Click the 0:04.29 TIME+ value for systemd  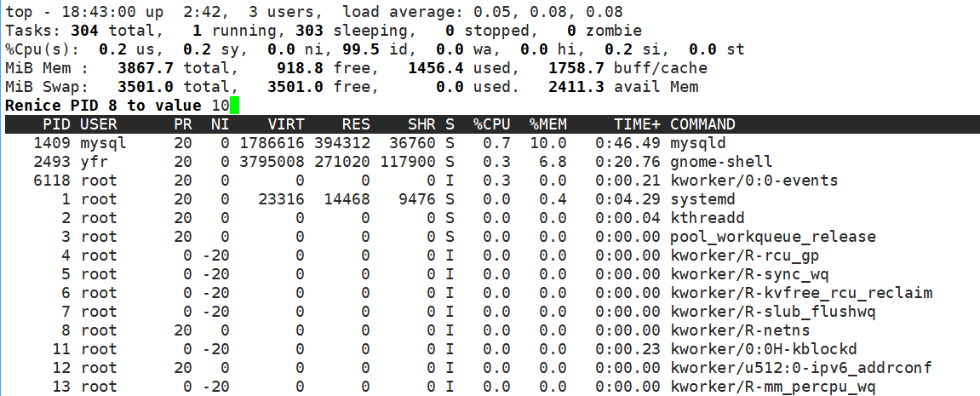click(628, 199)
